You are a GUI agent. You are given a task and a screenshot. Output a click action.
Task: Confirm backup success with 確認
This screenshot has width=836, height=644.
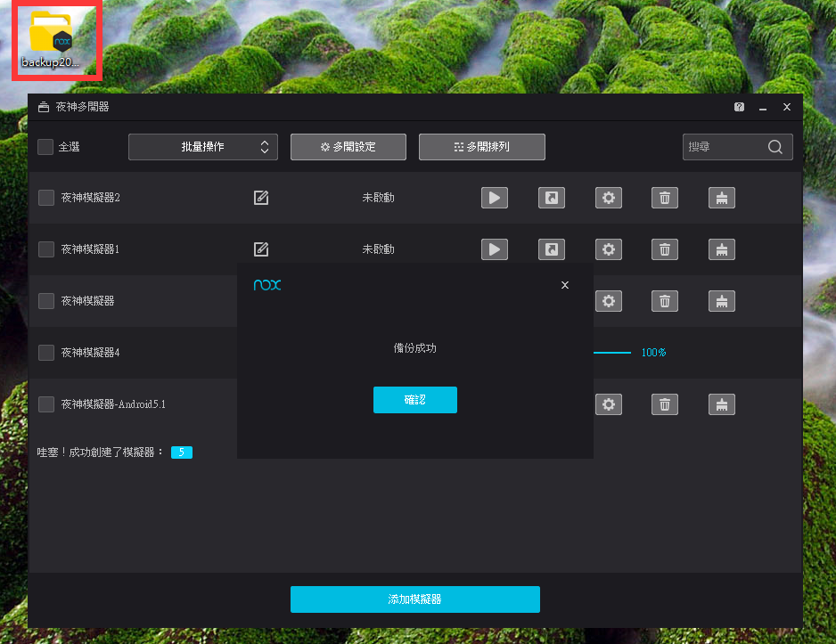point(415,400)
